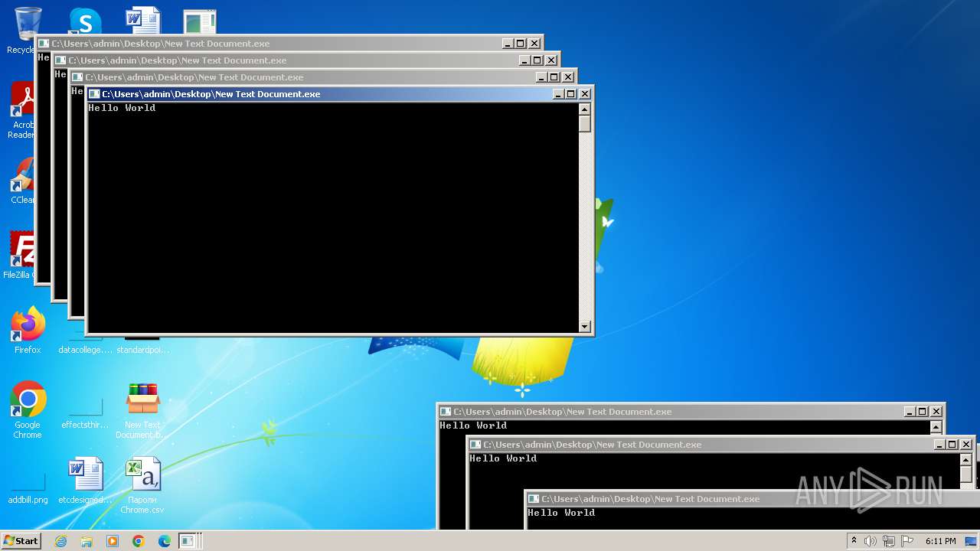This screenshot has height=551, width=980.
Task: Close the rearmost upper-stack console window
Action: pyautogui.click(x=534, y=44)
